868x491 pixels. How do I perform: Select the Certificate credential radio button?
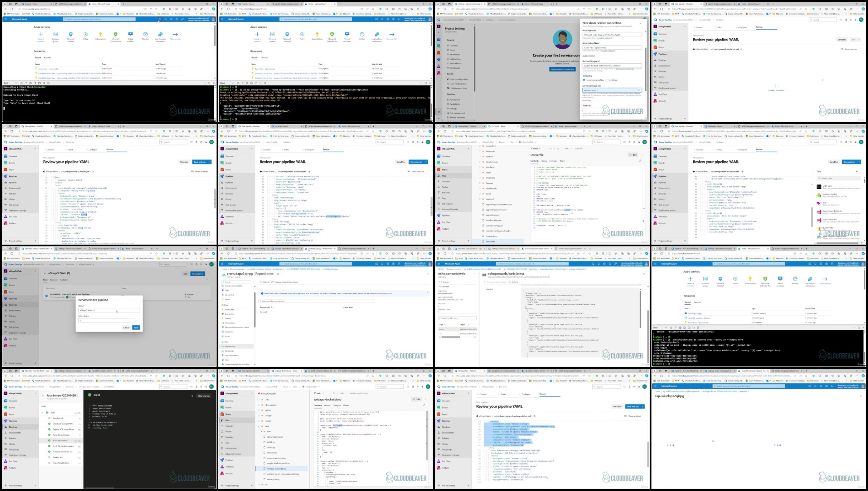click(606, 80)
